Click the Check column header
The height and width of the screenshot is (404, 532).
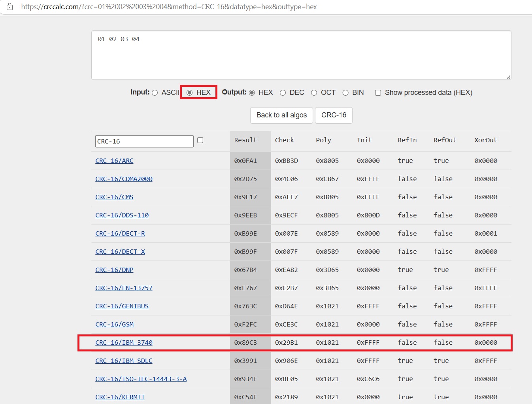[x=284, y=140]
